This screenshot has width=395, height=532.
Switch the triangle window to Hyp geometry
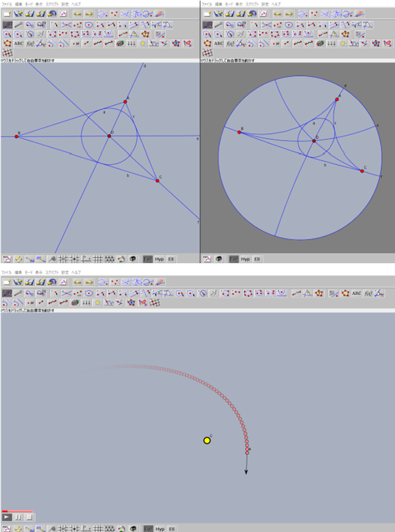click(x=160, y=258)
